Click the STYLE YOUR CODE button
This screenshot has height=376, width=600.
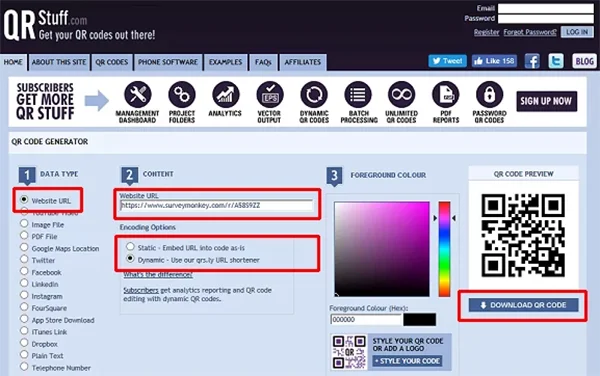(x=407, y=361)
